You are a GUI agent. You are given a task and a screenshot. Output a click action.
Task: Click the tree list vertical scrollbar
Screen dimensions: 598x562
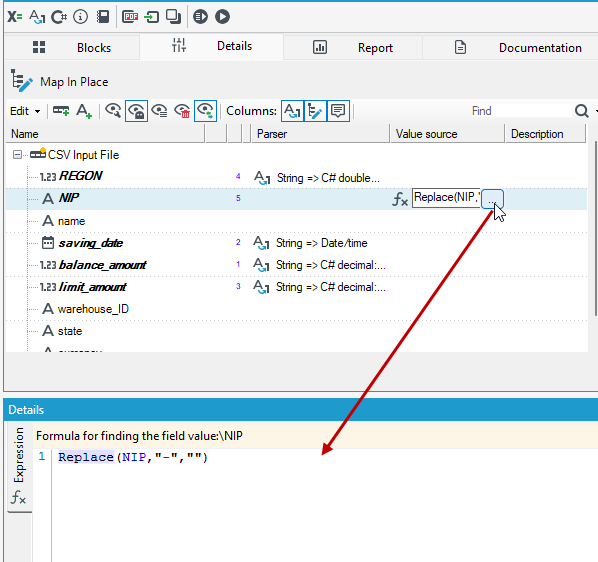(595, 229)
